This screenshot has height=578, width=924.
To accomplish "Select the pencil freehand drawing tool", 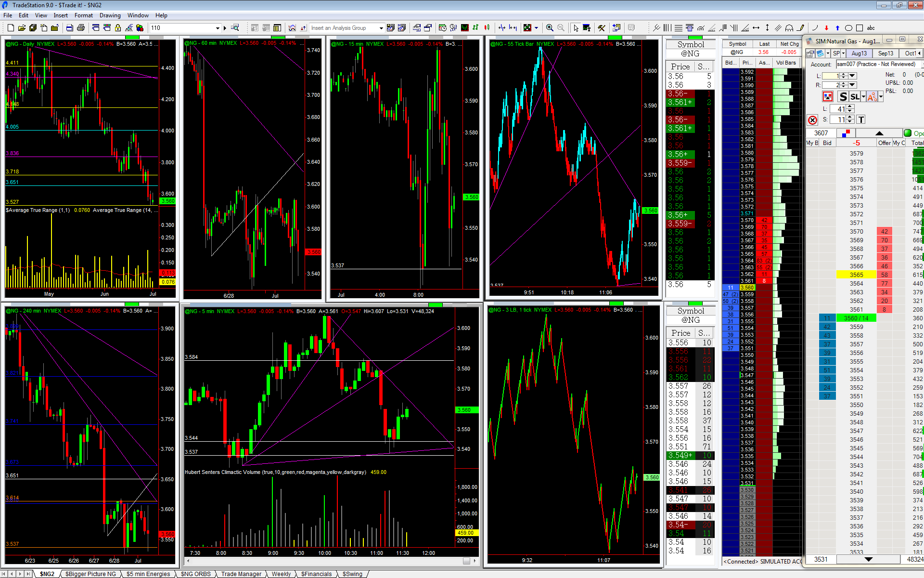I will [x=800, y=28].
